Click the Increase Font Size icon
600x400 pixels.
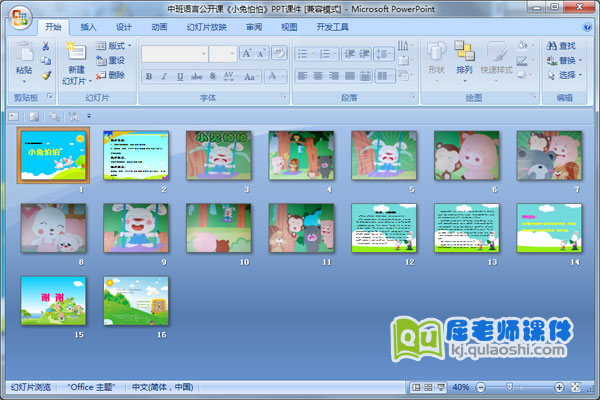click(247, 54)
